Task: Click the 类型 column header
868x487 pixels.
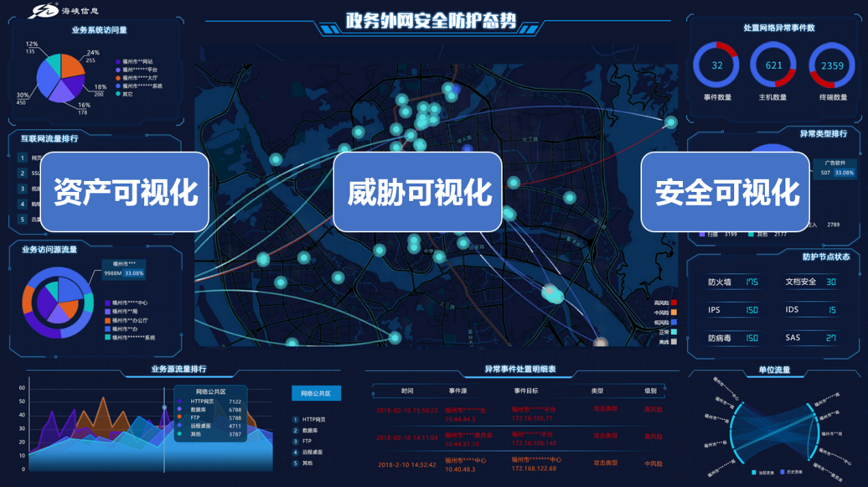Action: point(598,391)
